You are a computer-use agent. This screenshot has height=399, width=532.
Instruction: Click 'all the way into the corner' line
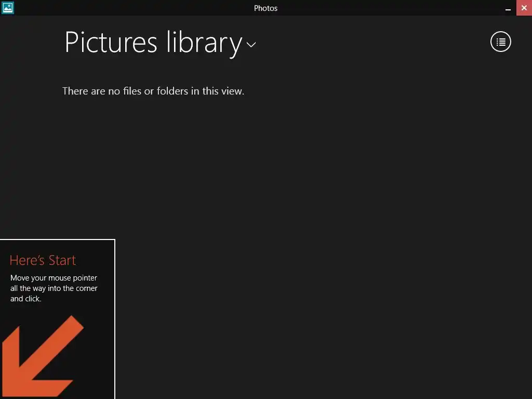54,288
